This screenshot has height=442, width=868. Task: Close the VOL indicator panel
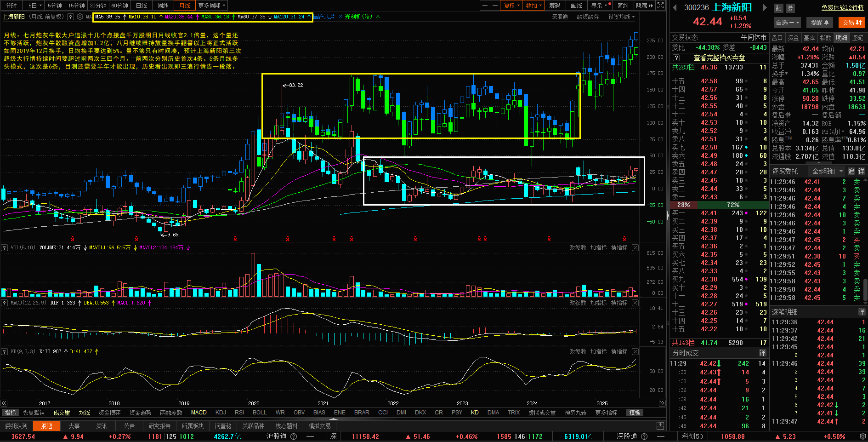(x=635, y=247)
